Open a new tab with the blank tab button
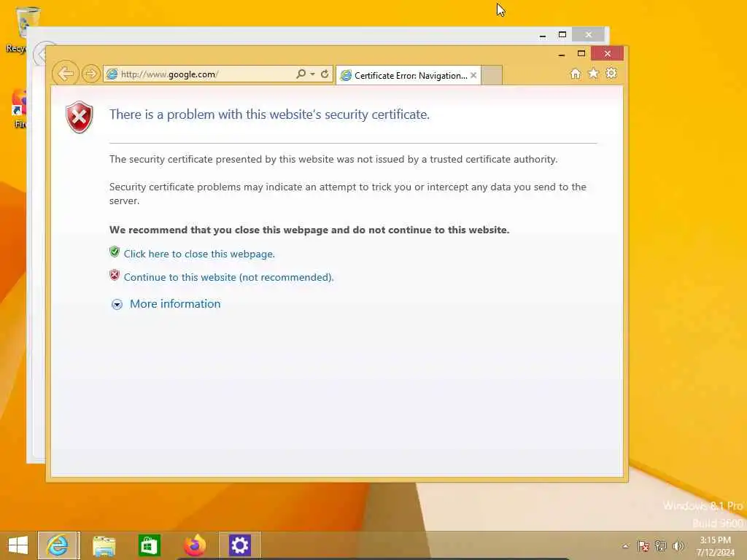 (x=492, y=75)
